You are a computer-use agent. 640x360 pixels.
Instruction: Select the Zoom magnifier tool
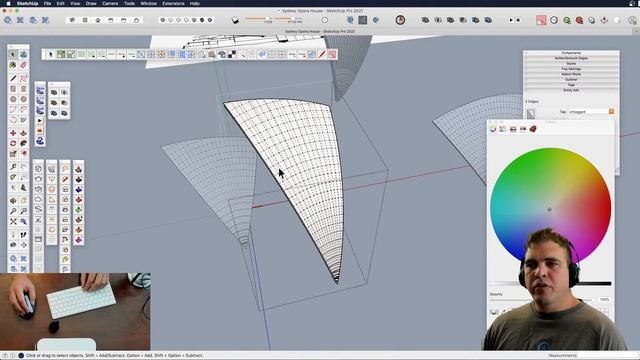click(x=13, y=211)
